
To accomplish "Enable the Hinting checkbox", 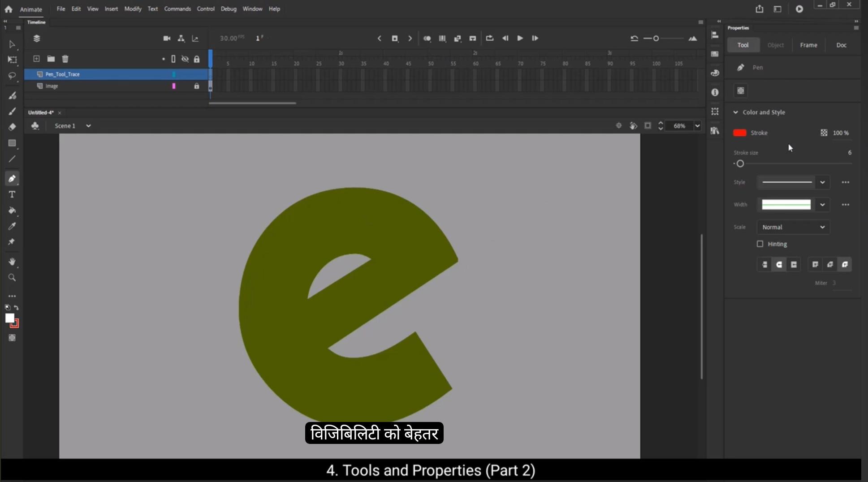I will [x=760, y=244].
